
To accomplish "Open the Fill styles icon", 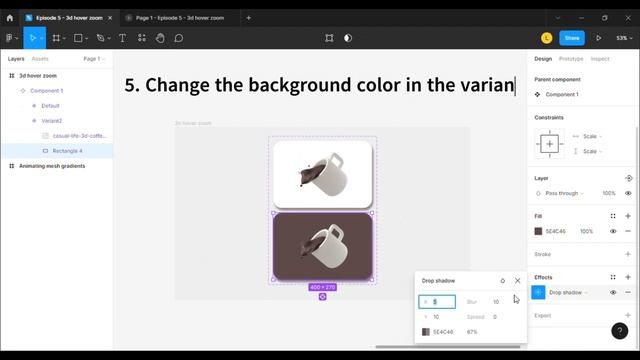I will click(x=613, y=216).
